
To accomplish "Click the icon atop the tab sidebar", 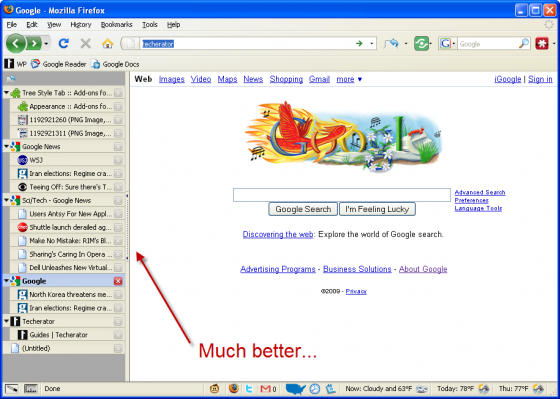I will pyautogui.click(x=11, y=78).
